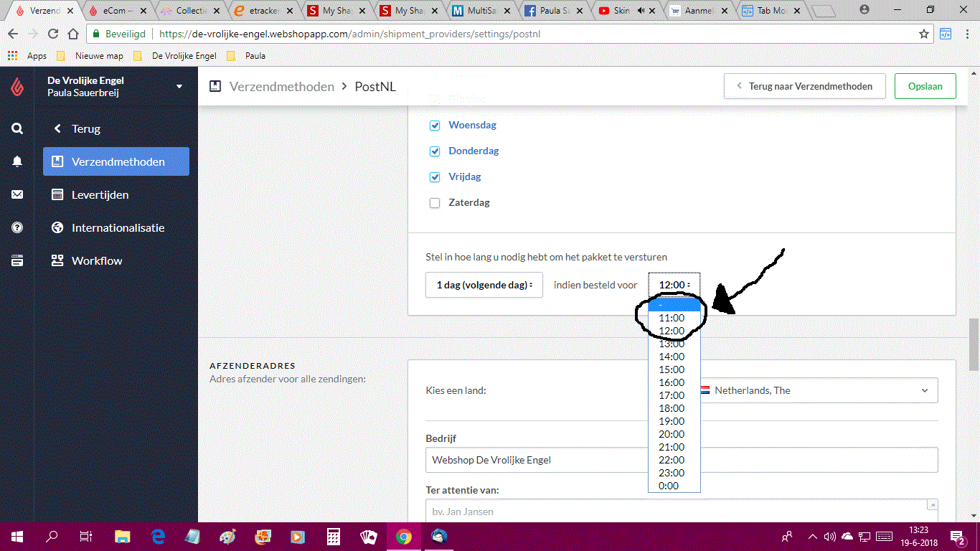Bookmark this page with the star icon
Image resolution: width=980 pixels, height=551 pixels.
(x=924, y=34)
